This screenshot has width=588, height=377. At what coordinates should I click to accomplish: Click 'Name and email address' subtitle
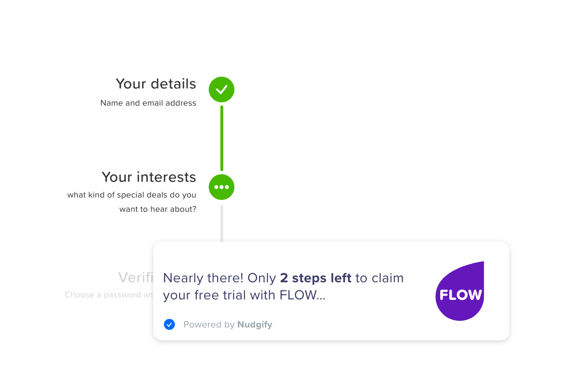pyautogui.click(x=148, y=103)
